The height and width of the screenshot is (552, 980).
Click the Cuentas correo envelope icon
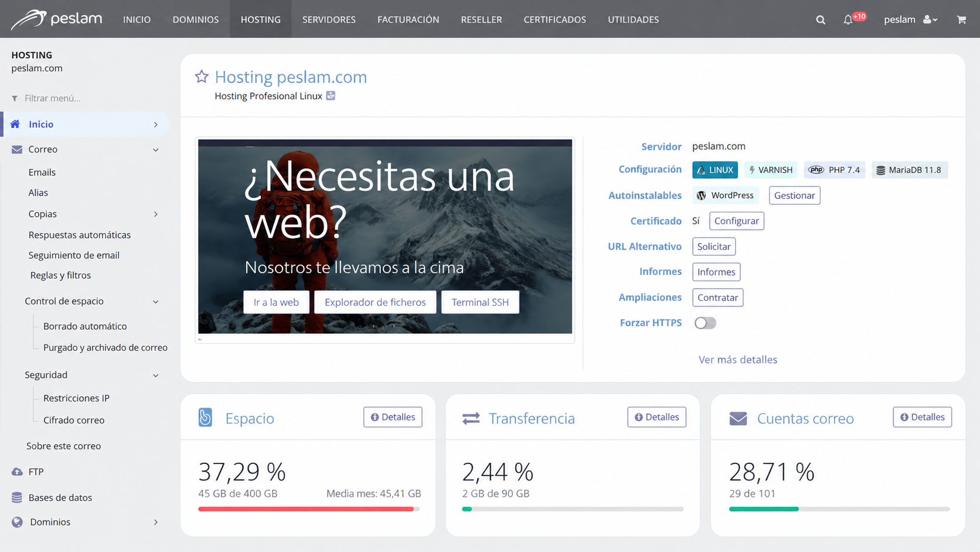[x=738, y=418]
